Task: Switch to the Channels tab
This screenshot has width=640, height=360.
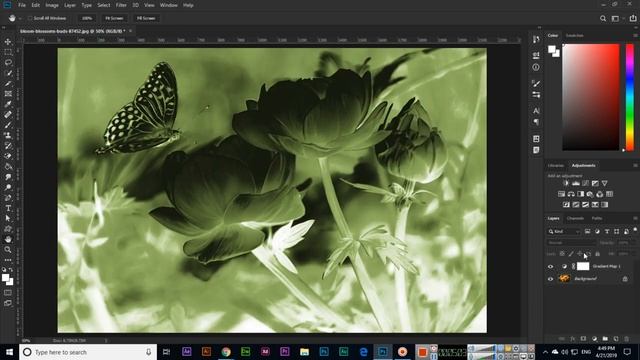Action: click(x=575, y=218)
